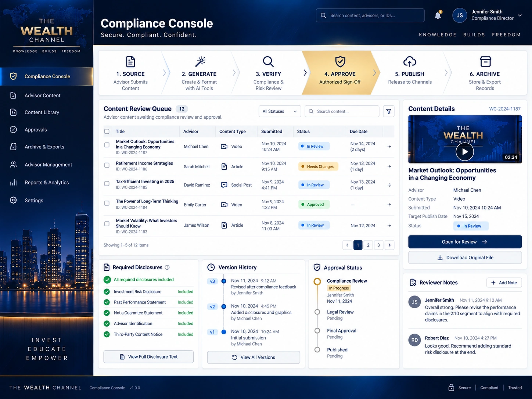Click the Archive box icon
532x399 pixels.
pos(485,61)
